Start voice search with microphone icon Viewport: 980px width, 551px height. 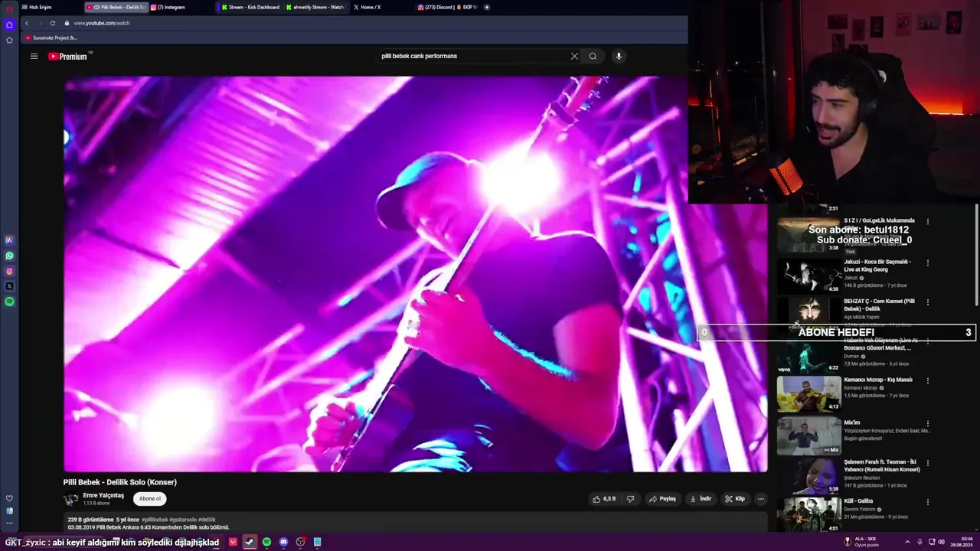[x=619, y=56]
